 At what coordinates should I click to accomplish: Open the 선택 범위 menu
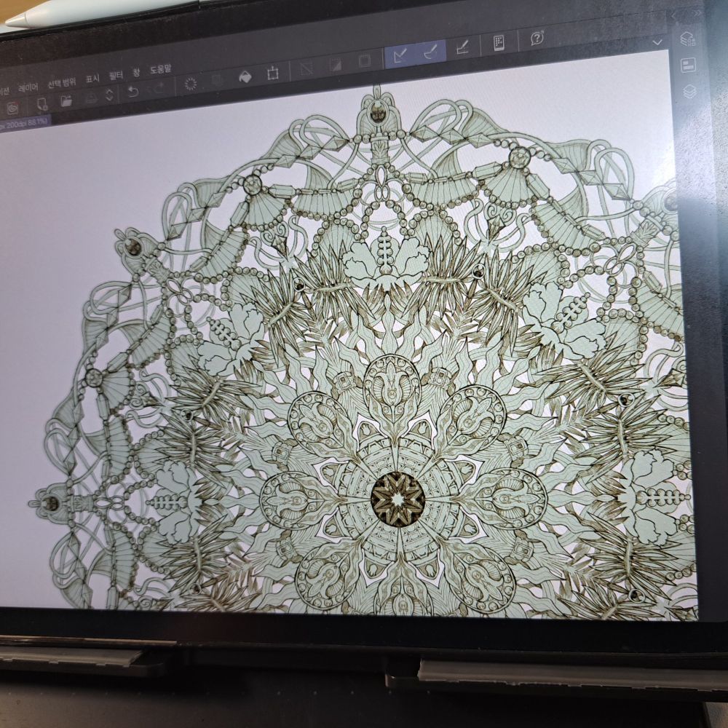pyautogui.click(x=61, y=84)
